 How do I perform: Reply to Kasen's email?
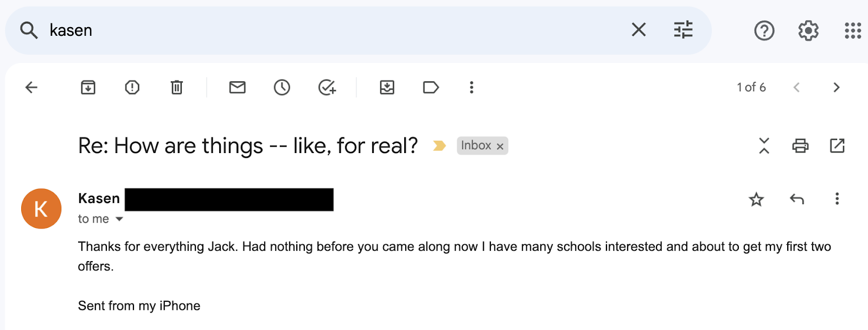[x=796, y=199]
